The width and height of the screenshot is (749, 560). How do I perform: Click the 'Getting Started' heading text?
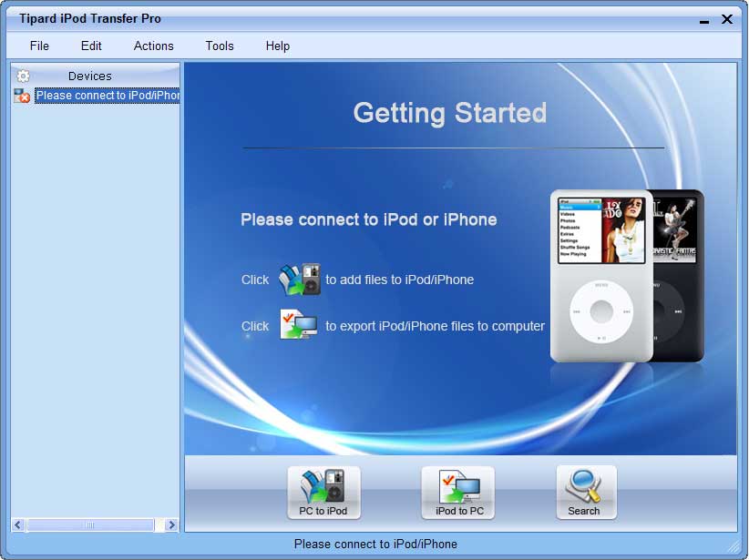click(449, 113)
